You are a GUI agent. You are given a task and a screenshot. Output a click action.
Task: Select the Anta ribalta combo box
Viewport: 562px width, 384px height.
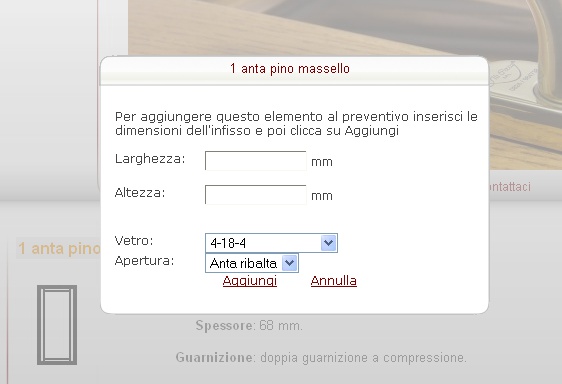pyautogui.click(x=252, y=263)
